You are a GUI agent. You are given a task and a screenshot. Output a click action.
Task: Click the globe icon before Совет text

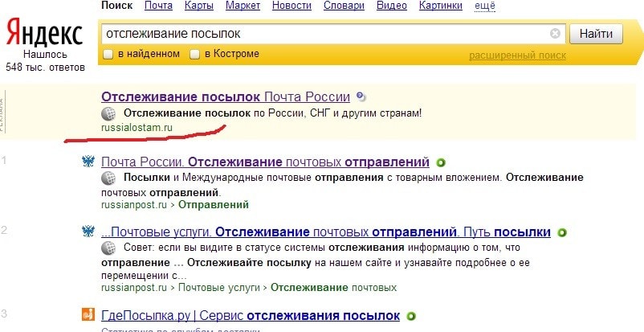click(108, 248)
